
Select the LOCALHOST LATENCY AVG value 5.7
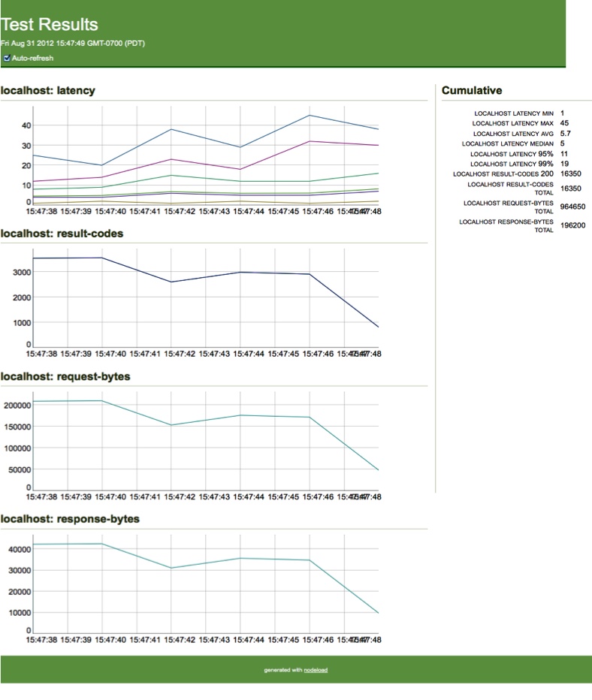(565, 134)
